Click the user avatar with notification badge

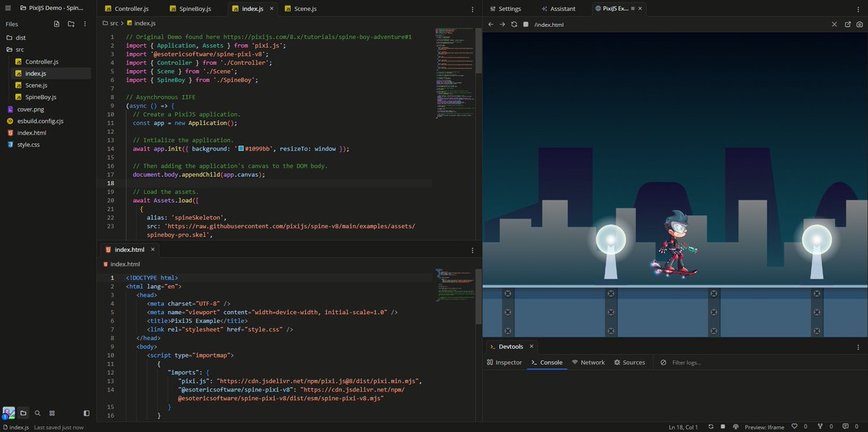click(8, 413)
